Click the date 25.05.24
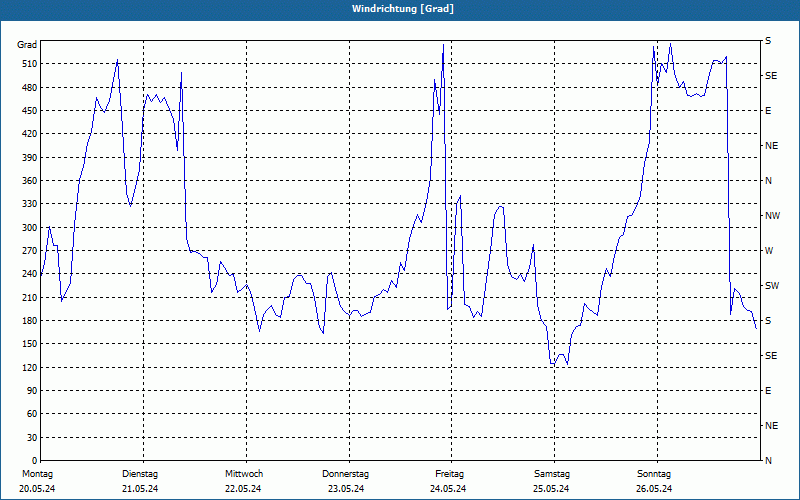Screen dimensions: 800x500 pyautogui.click(x=551, y=489)
